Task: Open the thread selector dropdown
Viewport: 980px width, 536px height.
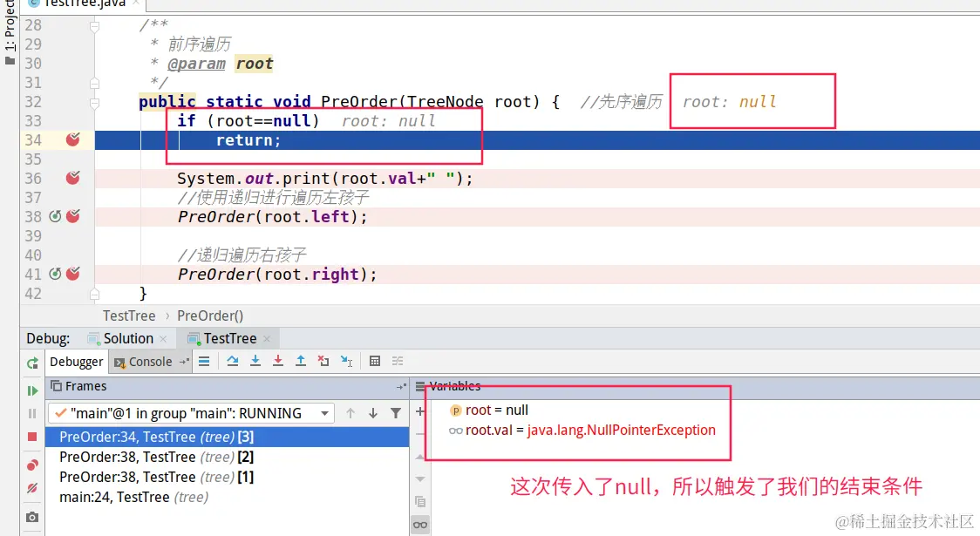Action: coord(325,414)
